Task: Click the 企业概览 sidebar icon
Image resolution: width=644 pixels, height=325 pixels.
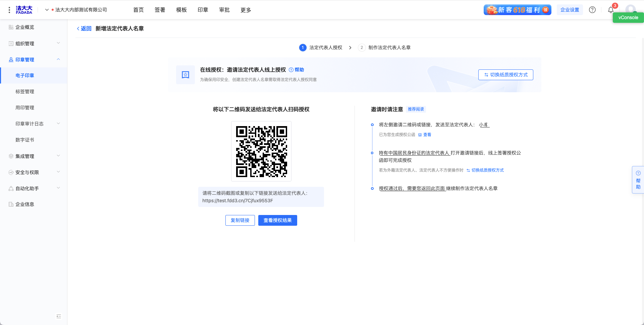Action: point(11,27)
